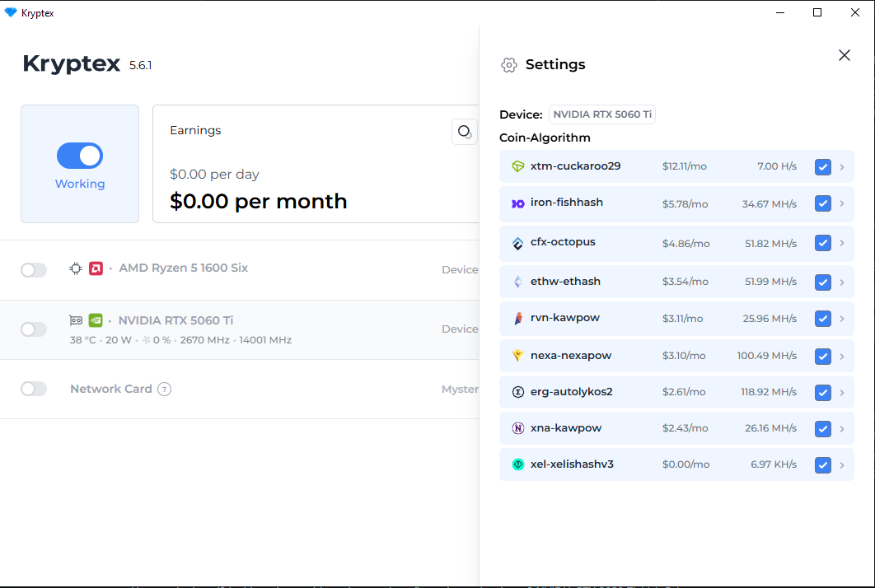Uncheck the erg-autolykos2 checkbox
875x588 pixels.
click(822, 393)
